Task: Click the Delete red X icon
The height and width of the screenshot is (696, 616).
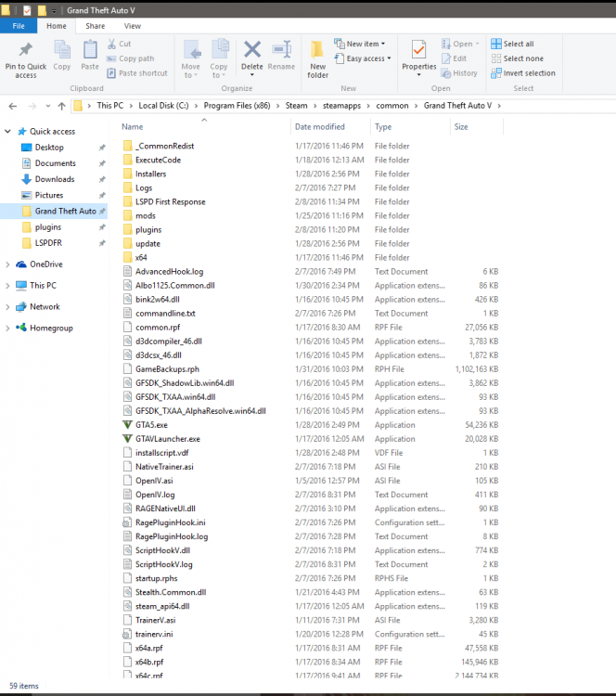Action: coord(252,49)
